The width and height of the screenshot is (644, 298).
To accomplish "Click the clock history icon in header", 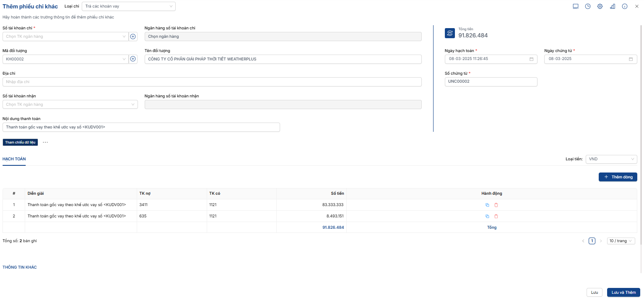I will click(x=588, y=6).
